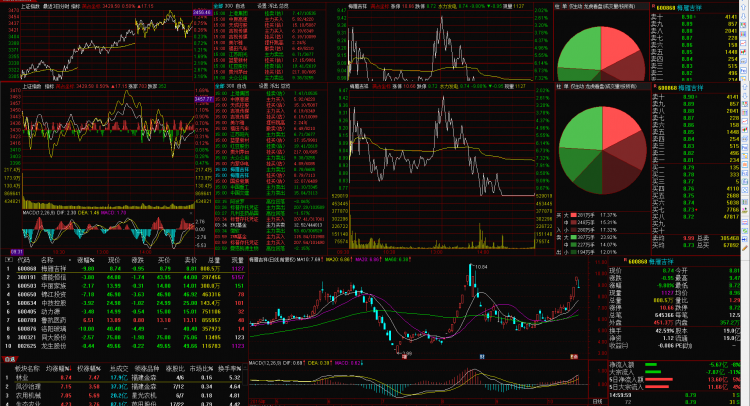
Task: Switch to the red 自选 tab
Action: pyautogui.click(x=10, y=359)
